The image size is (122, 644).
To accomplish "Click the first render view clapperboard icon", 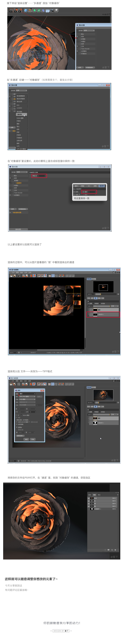I will 11,10.
